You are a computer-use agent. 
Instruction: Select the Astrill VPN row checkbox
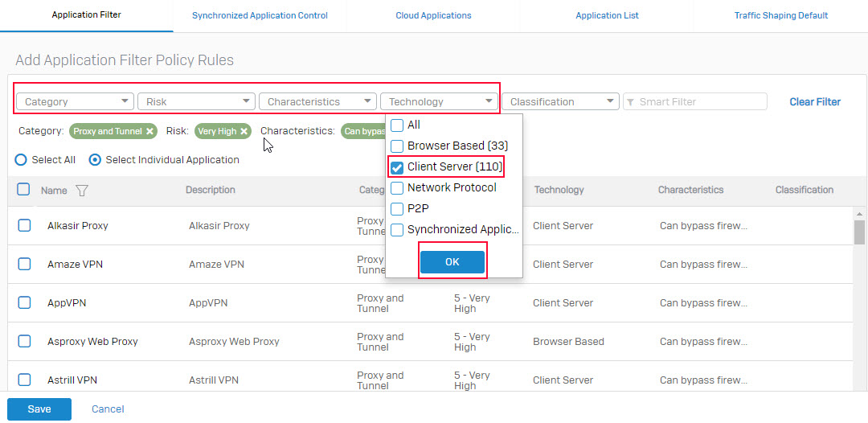(x=24, y=380)
